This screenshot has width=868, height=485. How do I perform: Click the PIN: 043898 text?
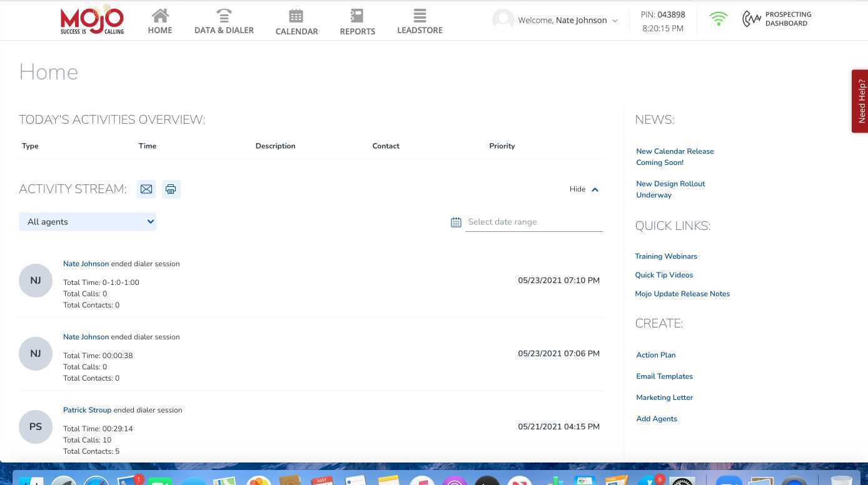(663, 14)
